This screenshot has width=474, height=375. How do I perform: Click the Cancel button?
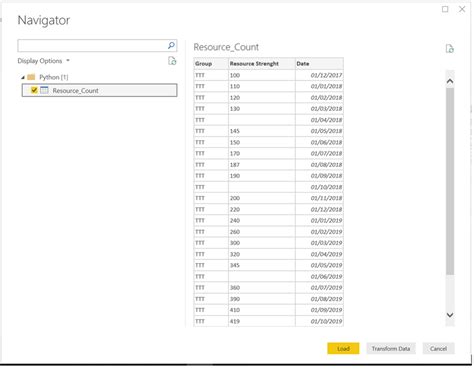[x=438, y=348]
